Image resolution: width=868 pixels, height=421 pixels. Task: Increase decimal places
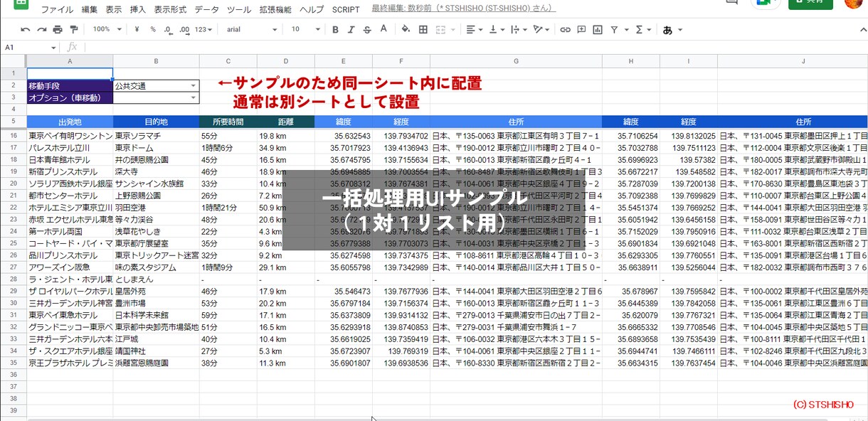pos(185,29)
